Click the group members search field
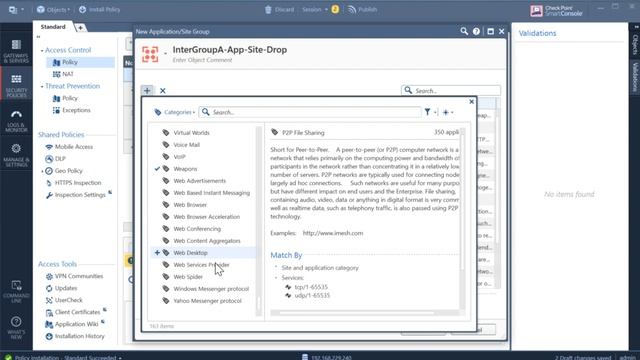Viewport: 640px width, 360px height. (x=451, y=91)
